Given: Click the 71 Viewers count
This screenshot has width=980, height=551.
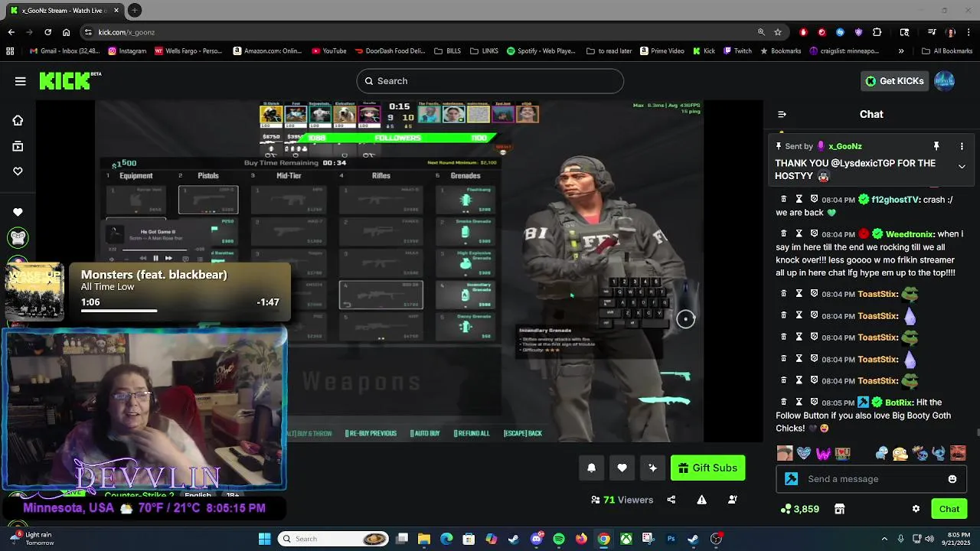Looking at the screenshot, I should (x=622, y=500).
